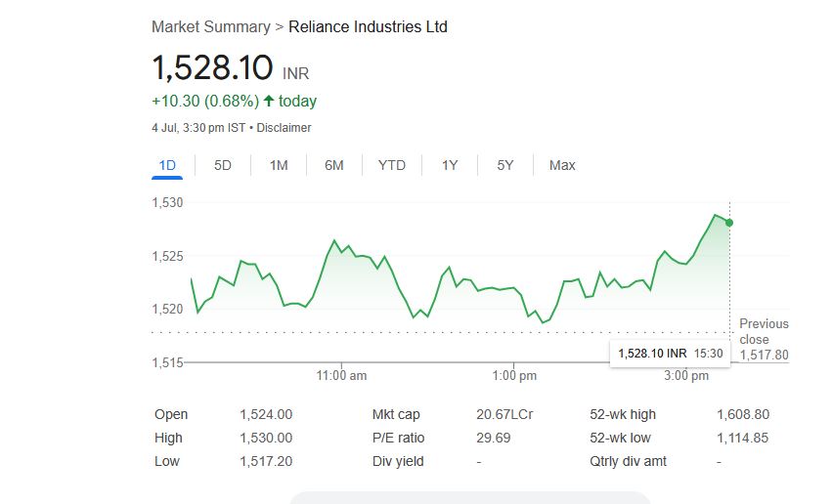Click the 1,520 y-axis label
The height and width of the screenshot is (504, 832).
click(167, 309)
